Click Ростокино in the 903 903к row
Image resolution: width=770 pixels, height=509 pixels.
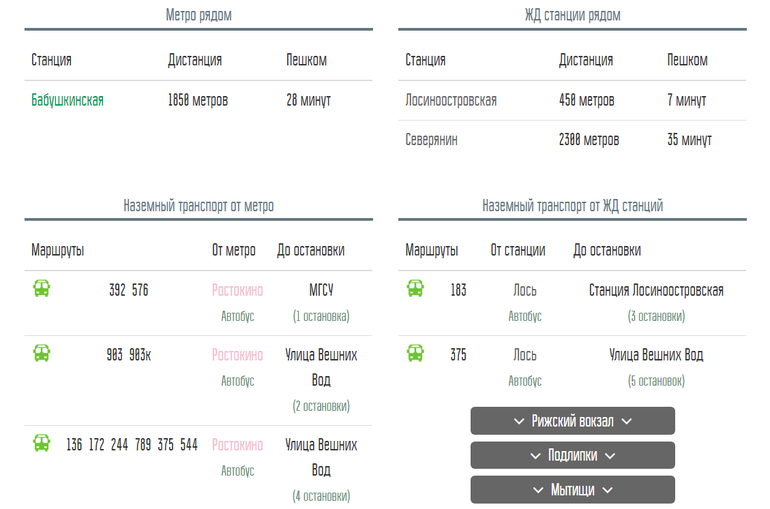[x=237, y=355]
